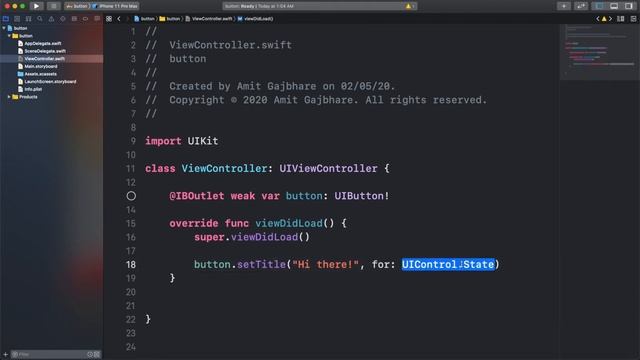Viewport: 640px width, 360px height.
Task: Select the button scheme in toolbar
Action: tap(77, 6)
